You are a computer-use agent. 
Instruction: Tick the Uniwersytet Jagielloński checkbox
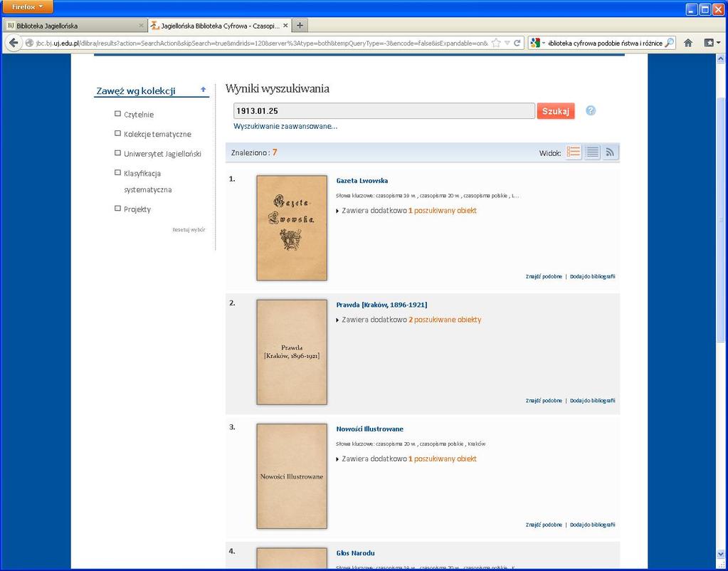click(117, 153)
